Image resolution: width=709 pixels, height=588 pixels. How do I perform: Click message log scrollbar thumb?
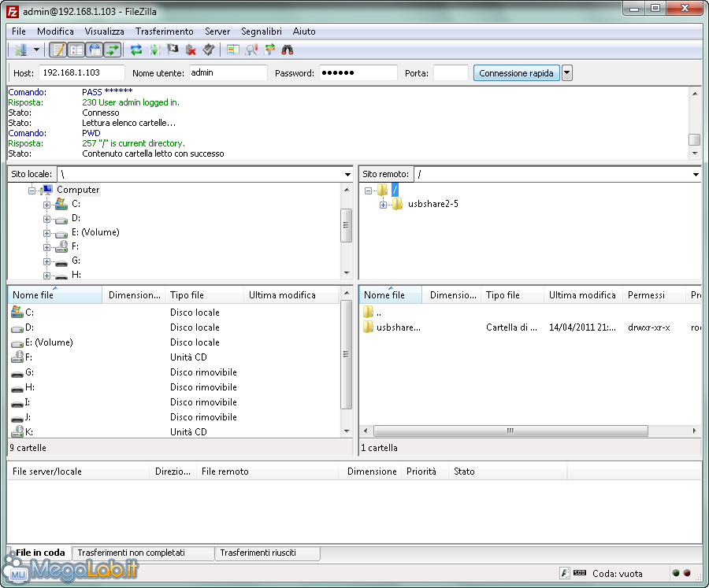[x=695, y=139]
